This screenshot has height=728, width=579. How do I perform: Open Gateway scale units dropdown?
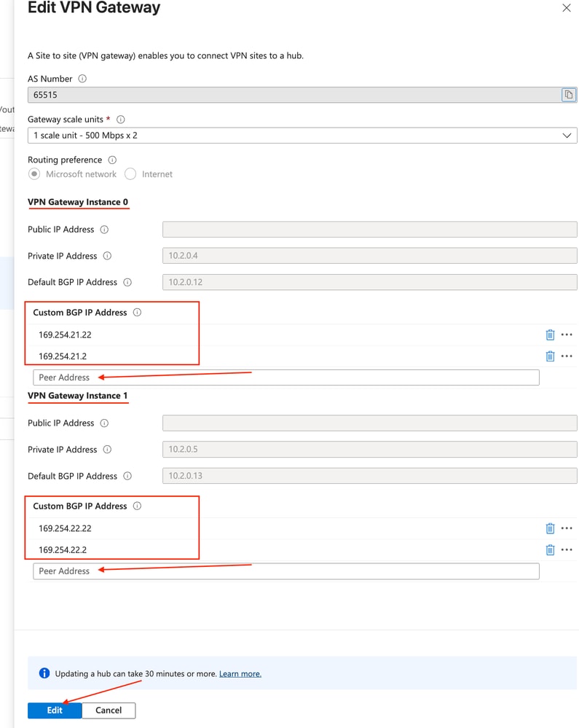click(x=302, y=136)
